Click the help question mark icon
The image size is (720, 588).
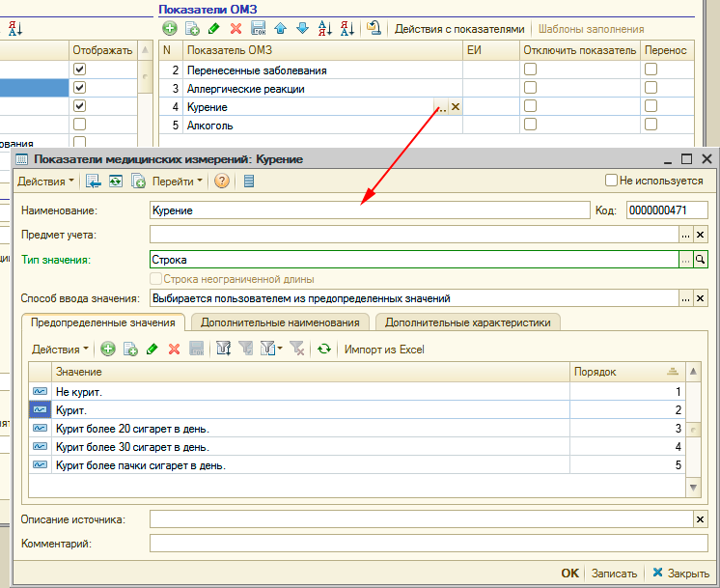point(222,181)
